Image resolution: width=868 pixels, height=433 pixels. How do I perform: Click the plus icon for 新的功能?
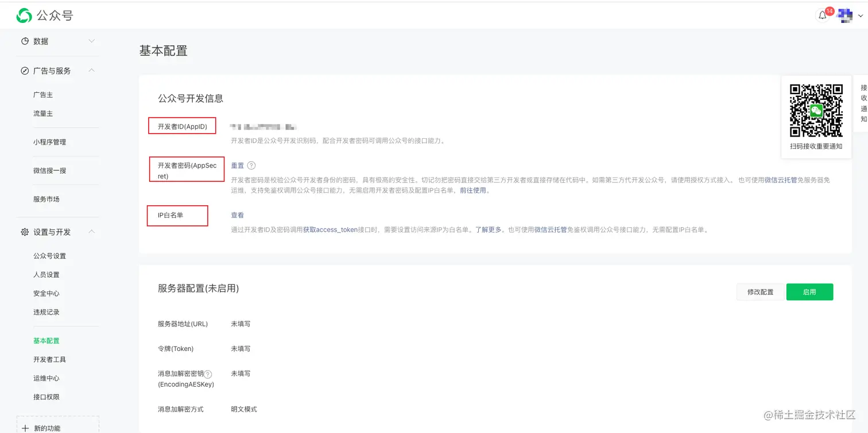point(25,428)
